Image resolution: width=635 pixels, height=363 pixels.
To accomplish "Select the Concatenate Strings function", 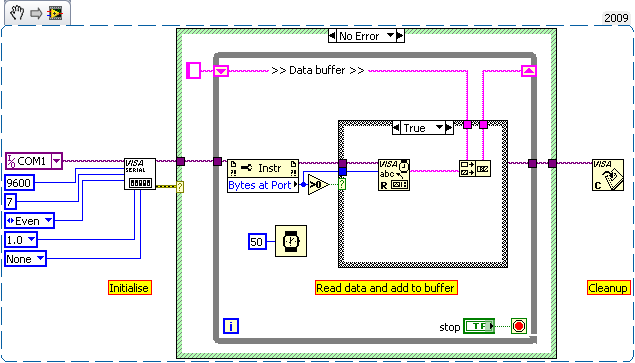I will point(475,168).
